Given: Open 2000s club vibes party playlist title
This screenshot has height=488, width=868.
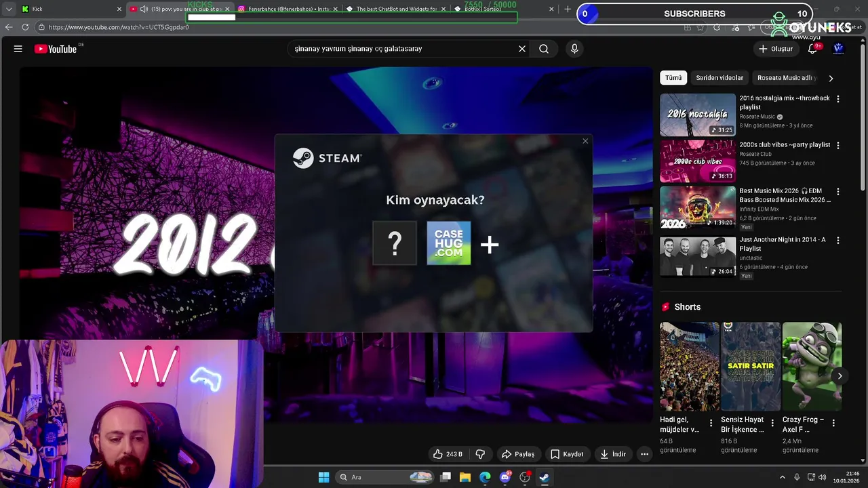Looking at the screenshot, I should [x=785, y=144].
